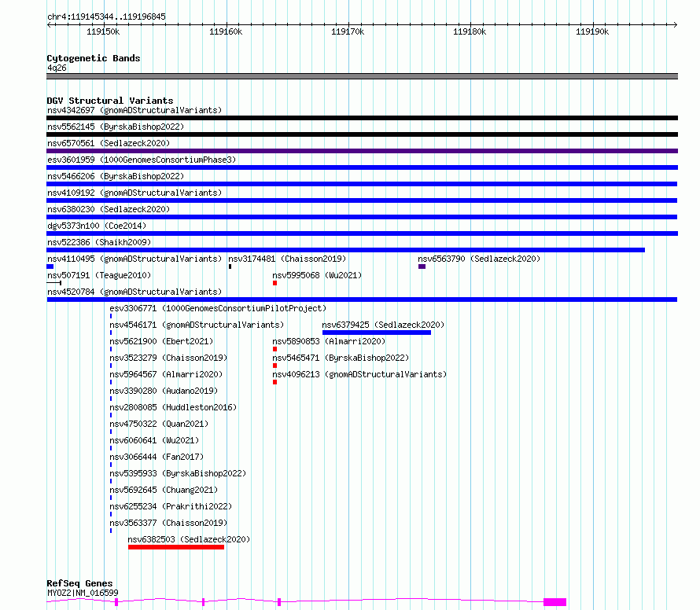Image resolution: width=700 pixels, height=610 pixels.
Task: Click nsv5692645 Chuang2021 label
Action: (x=164, y=490)
